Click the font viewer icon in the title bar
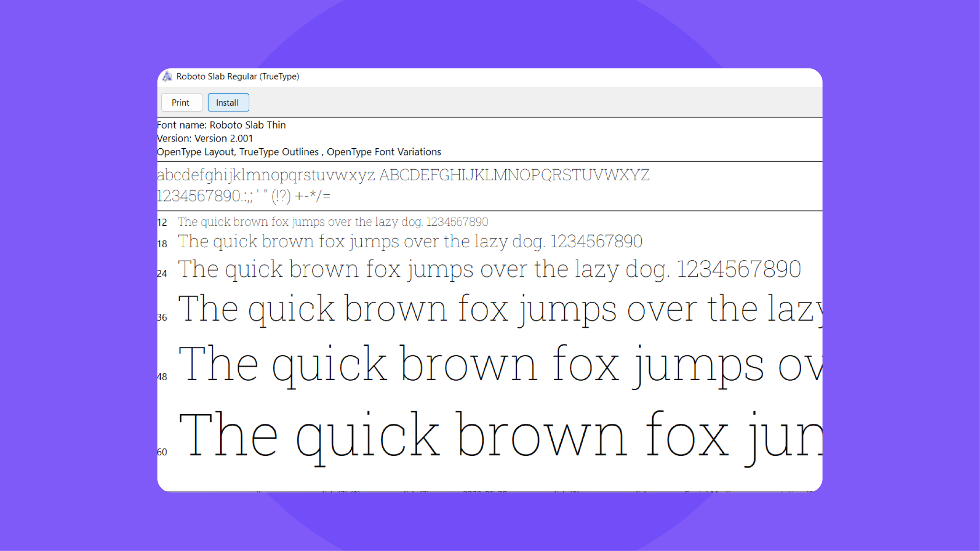 (168, 76)
